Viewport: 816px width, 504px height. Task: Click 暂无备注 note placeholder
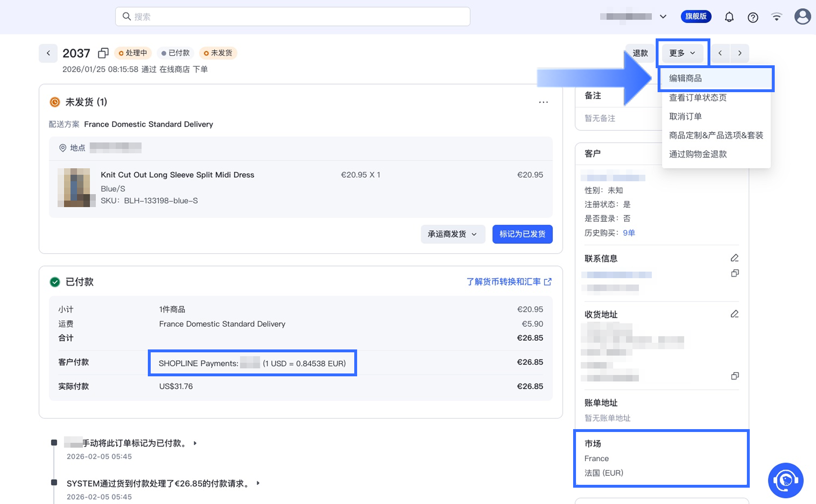(600, 118)
